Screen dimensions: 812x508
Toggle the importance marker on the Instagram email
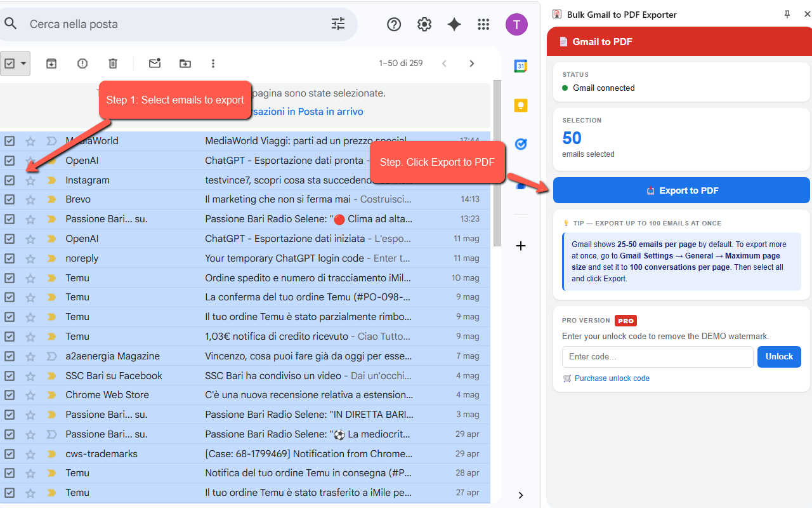(x=51, y=180)
